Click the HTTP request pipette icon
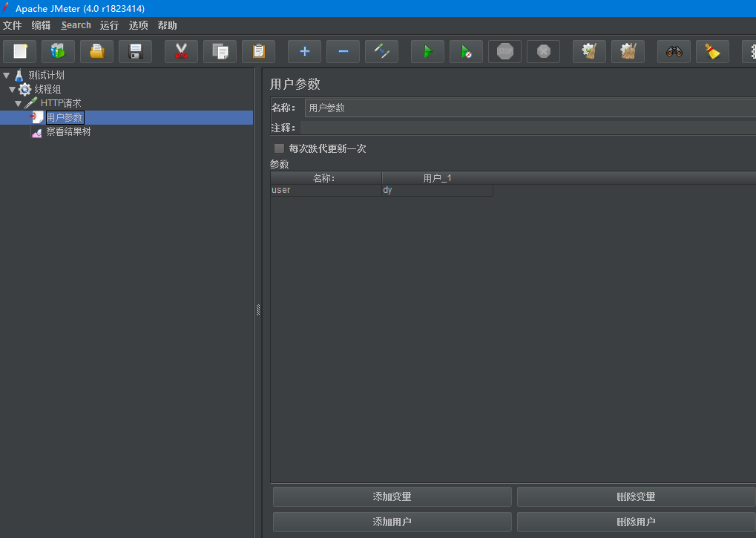 [x=31, y=103]
